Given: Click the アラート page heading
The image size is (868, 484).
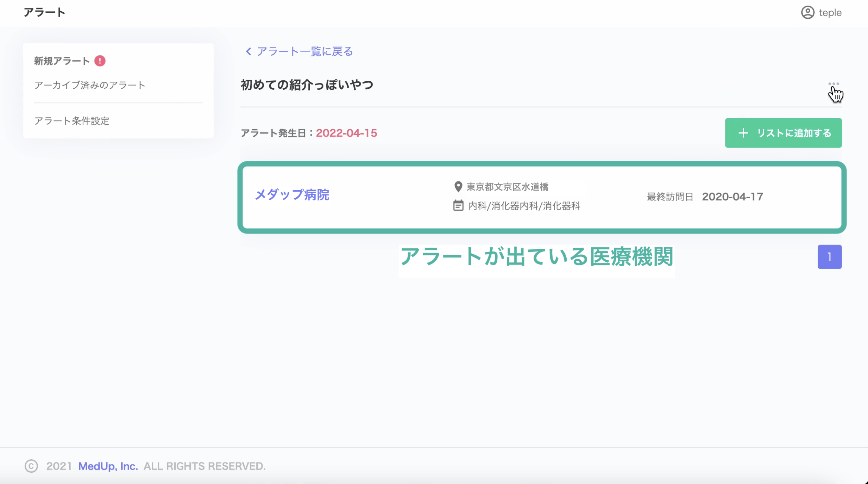Looking at the screenshot, I should (44, 12).
